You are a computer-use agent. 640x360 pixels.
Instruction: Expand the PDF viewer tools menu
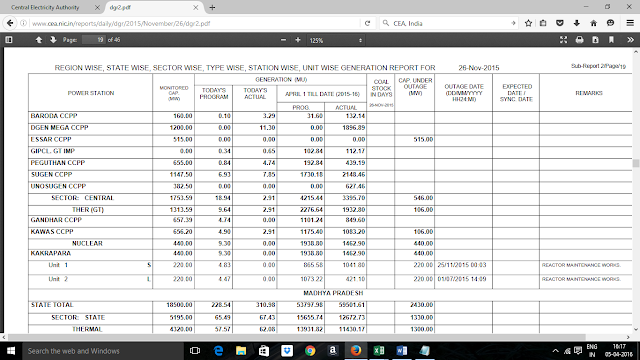coord(630,40)
